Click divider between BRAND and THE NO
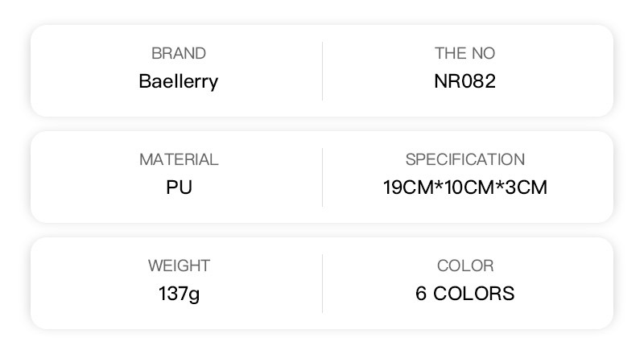Viewport: 644px width, 354px height. tap(323, 71)
